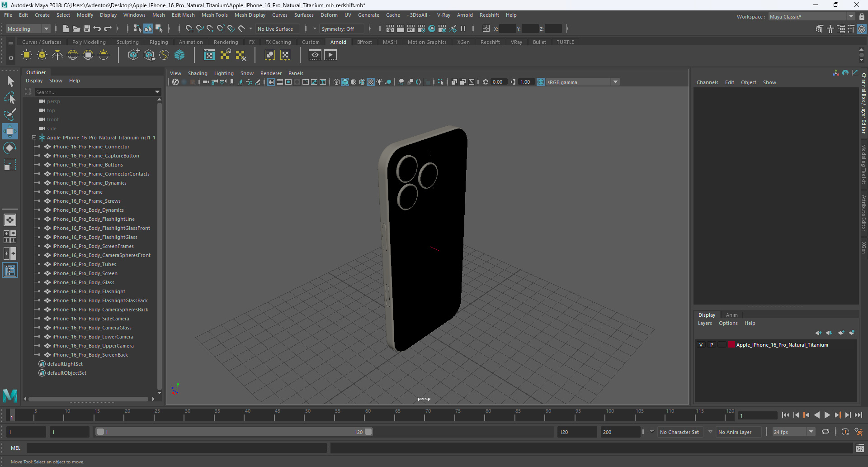Switch to single pane layout icon

[x=10, y=220]
